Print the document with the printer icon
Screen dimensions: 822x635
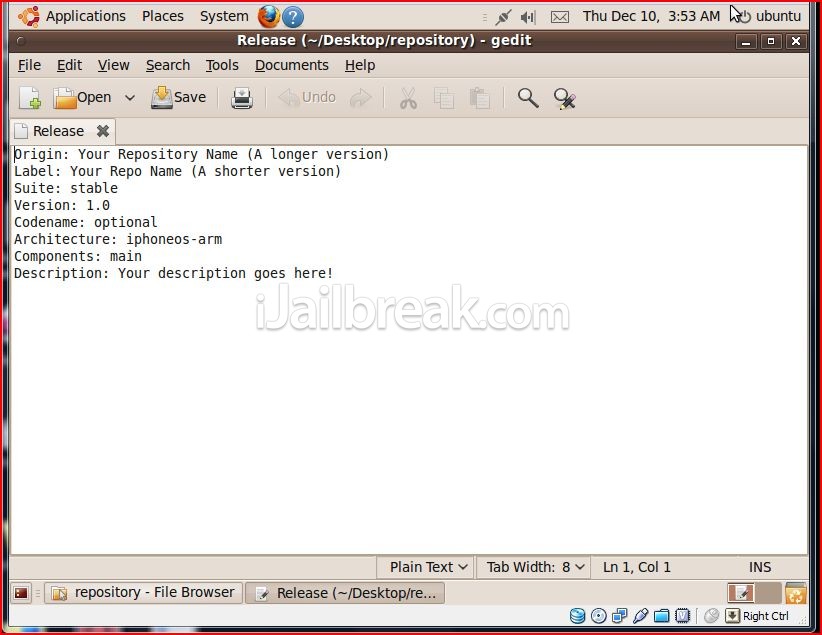[x=242, y=98]
